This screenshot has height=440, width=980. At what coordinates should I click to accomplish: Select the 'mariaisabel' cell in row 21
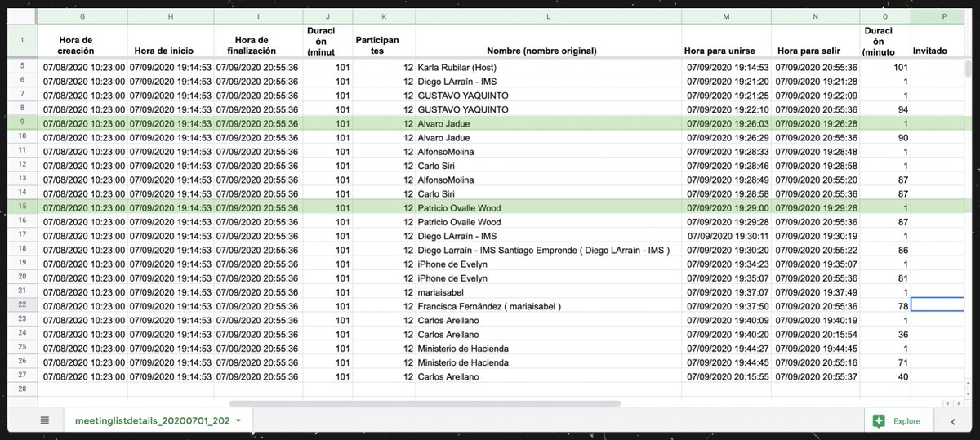(548, 292)
